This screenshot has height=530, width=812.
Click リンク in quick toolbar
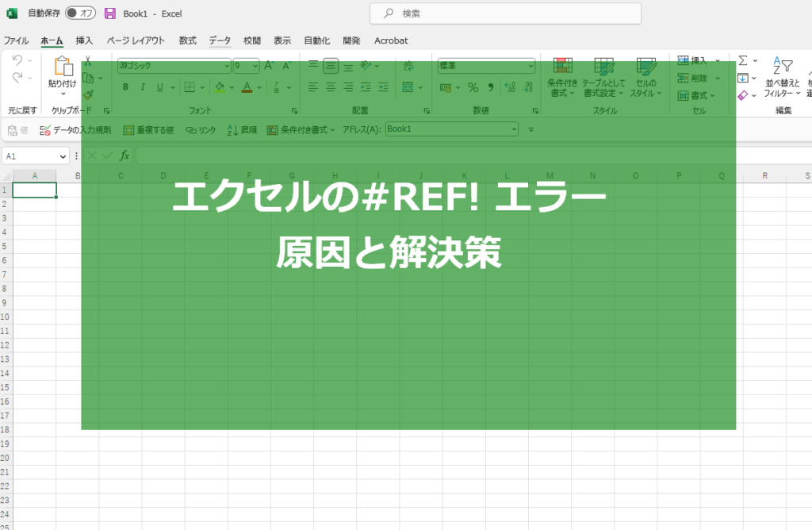click(x=201, y=130)
